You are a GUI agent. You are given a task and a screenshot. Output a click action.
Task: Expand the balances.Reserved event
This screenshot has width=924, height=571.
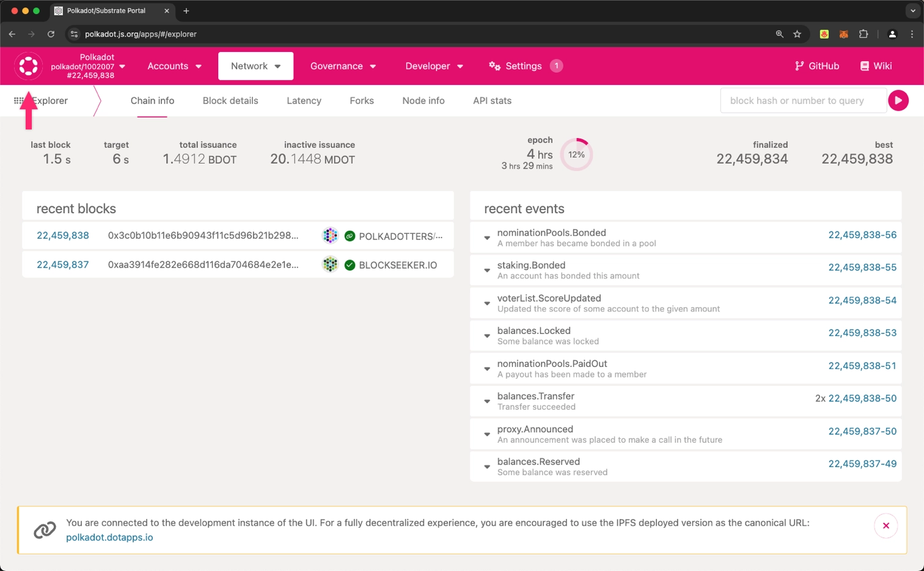(487, 467)
